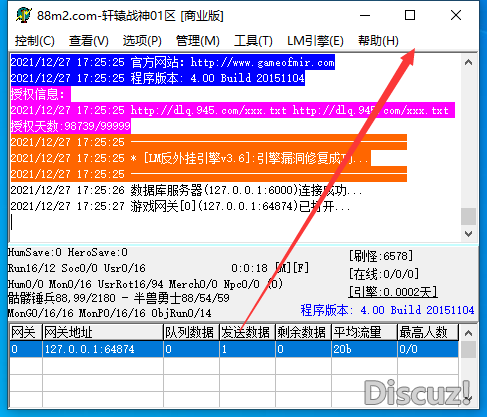Click the 发送数据 column header
The image size is (487, 417).
pyautogui.click(x=247, y=332)
